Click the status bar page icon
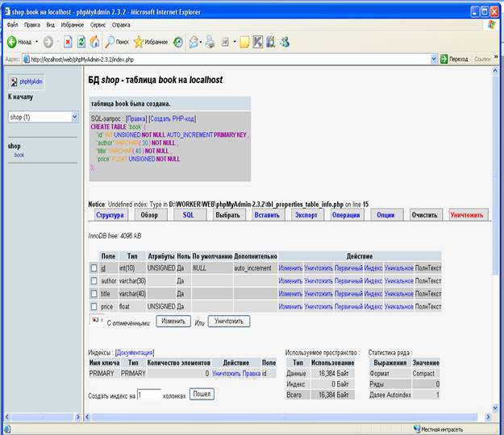The image size is (504, 435). (7, 429)
